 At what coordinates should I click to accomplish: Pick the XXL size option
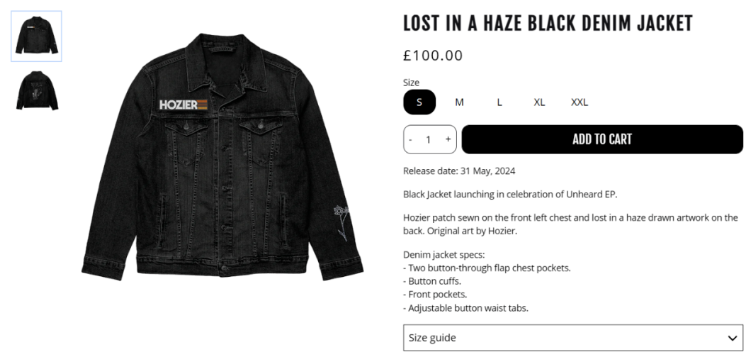(580, 102)
